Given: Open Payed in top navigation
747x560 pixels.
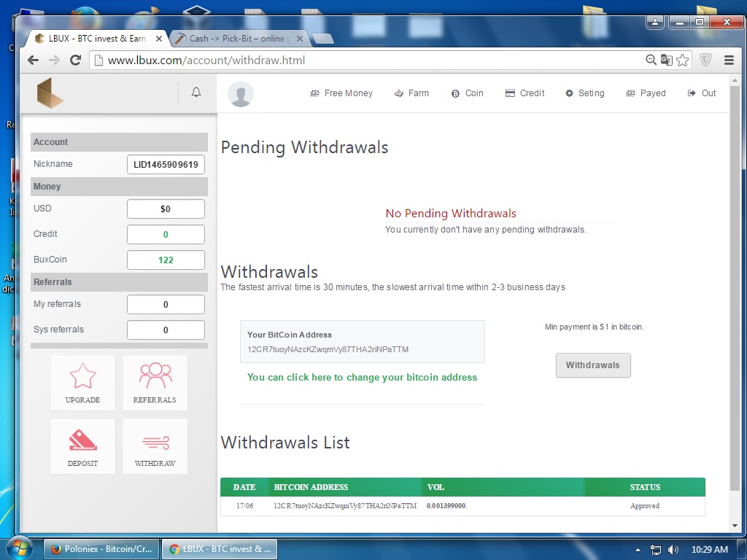Looking at the screenshot, I should tap(646, 93).
